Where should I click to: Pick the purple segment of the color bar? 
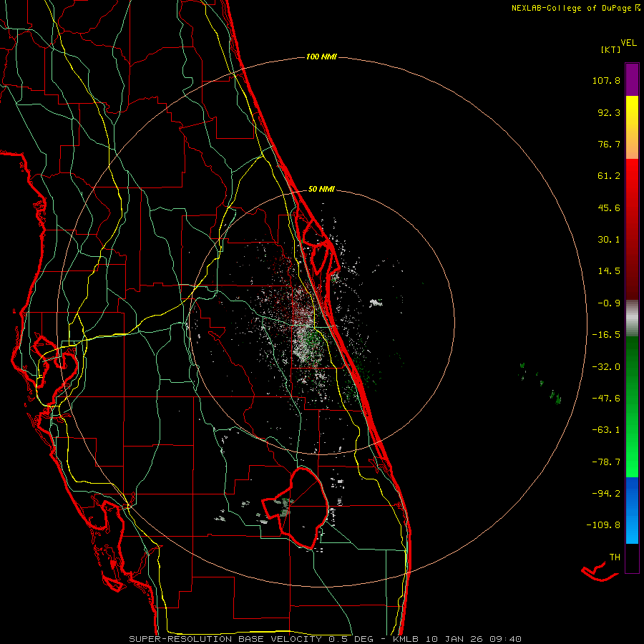632,79
